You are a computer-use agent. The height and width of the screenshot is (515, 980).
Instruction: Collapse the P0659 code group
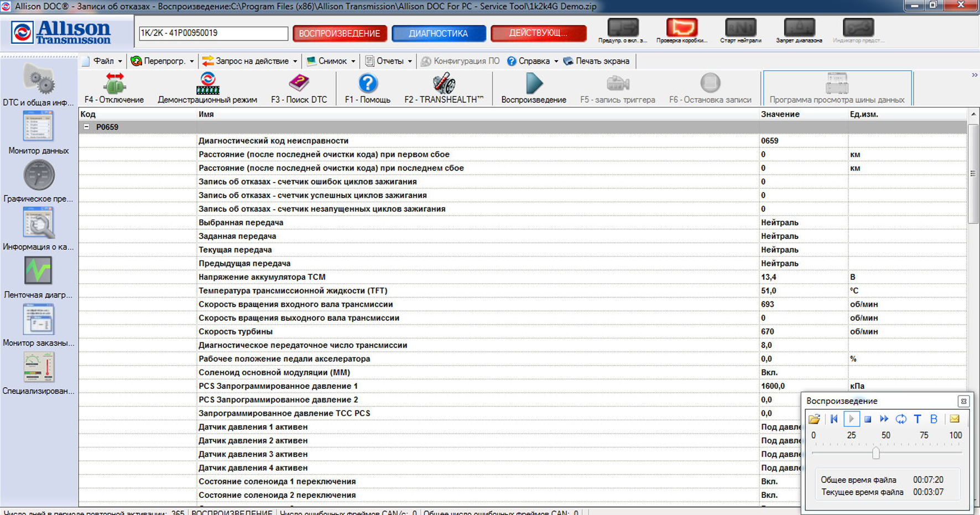click(x=87, y=127)
